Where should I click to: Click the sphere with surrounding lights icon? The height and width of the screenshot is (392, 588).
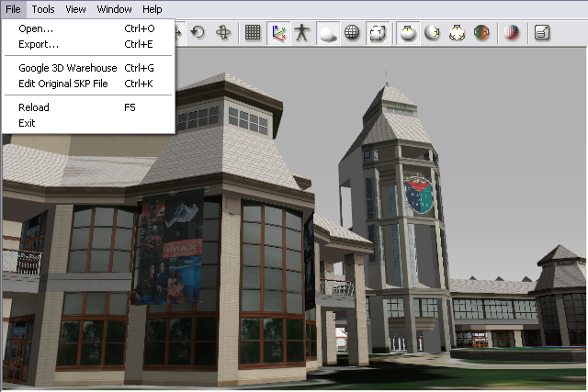click(x=458, y=33)
